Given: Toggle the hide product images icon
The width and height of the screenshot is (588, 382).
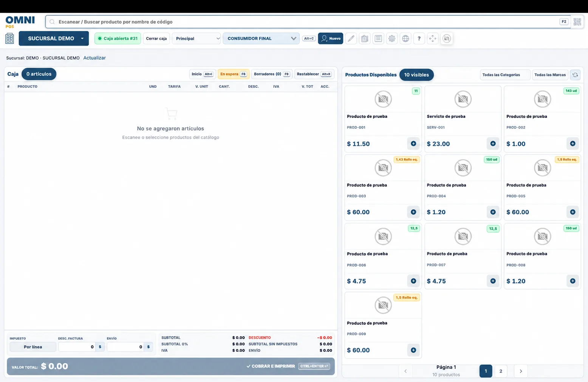Looking at the screenshot, I should (447, 39).
